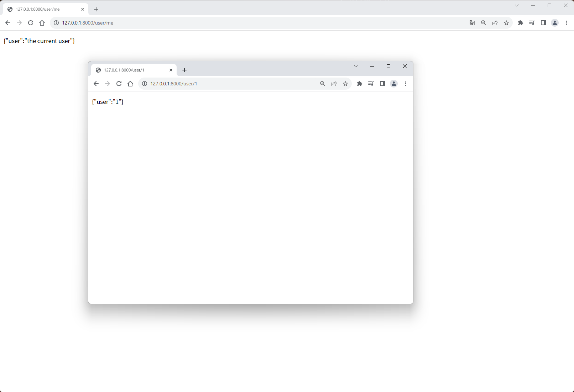The image size is (574, 392).
Task: Open media controls in /user/me window
Action: [532, 23]
